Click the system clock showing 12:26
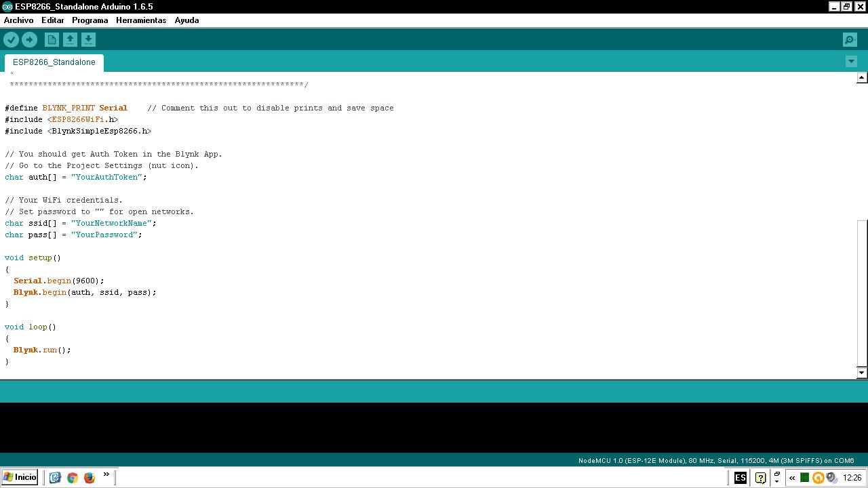Image resolution: width=868 pixels, height=488 pixels. [852, 478]
